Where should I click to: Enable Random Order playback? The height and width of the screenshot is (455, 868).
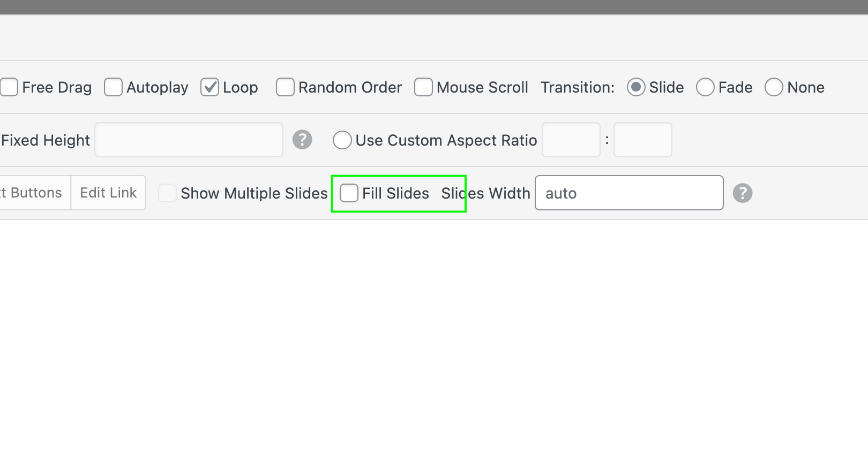(285, 87)
